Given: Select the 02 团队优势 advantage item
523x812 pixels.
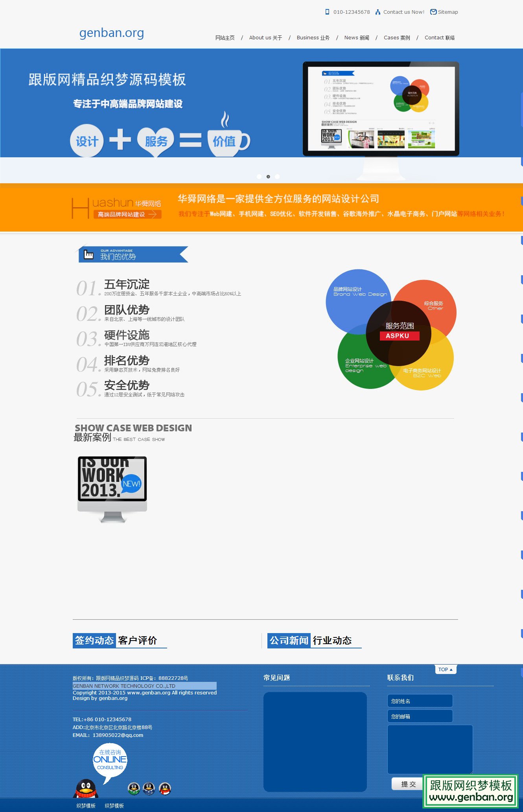Looking at the screenshot, I should 130,313.
